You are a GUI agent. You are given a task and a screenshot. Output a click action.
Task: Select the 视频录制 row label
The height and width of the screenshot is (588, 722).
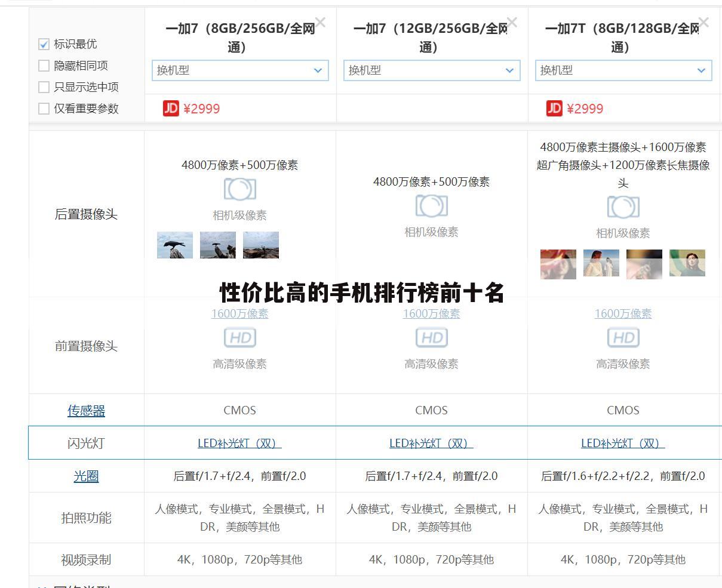(86, 560)
